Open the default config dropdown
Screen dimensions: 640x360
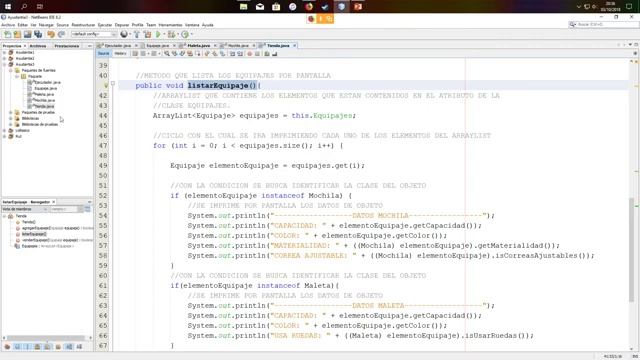94,35
